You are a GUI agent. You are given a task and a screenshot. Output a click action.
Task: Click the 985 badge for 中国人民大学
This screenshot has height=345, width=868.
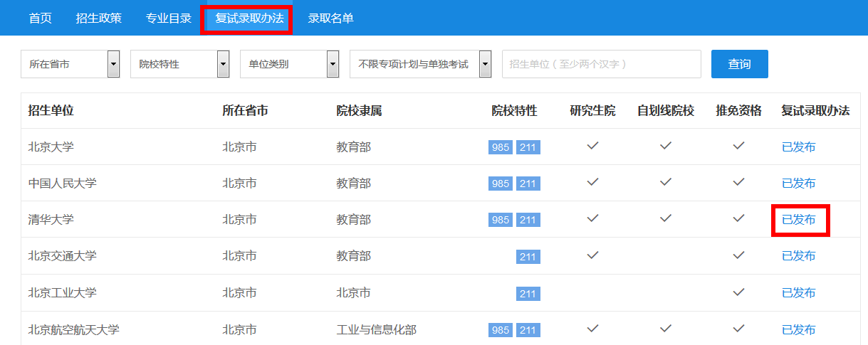(501, 184)
